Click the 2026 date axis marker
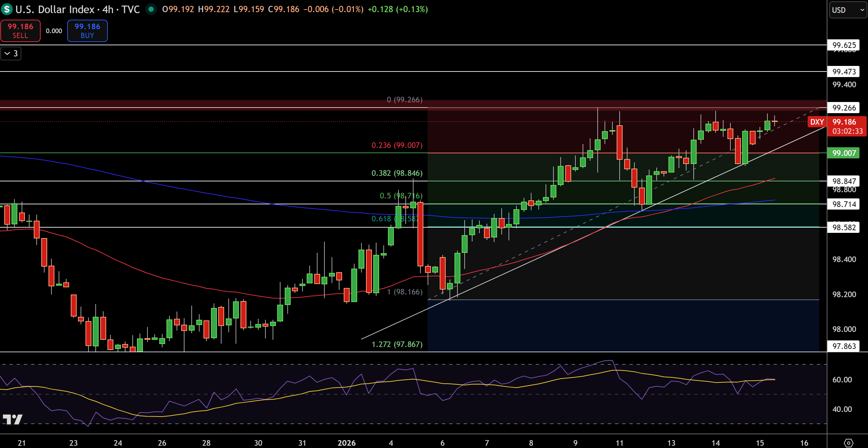868x448 pixels. [x=347, y=443]
